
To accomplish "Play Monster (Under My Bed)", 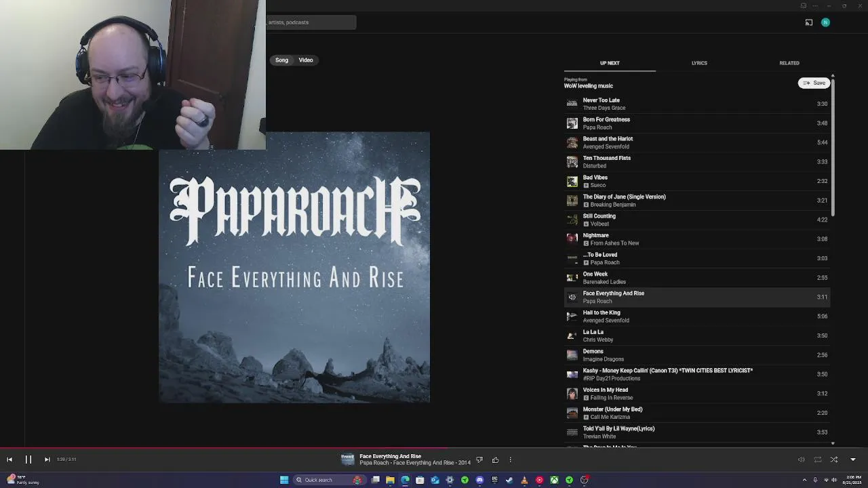I will (x=697, y=413).
